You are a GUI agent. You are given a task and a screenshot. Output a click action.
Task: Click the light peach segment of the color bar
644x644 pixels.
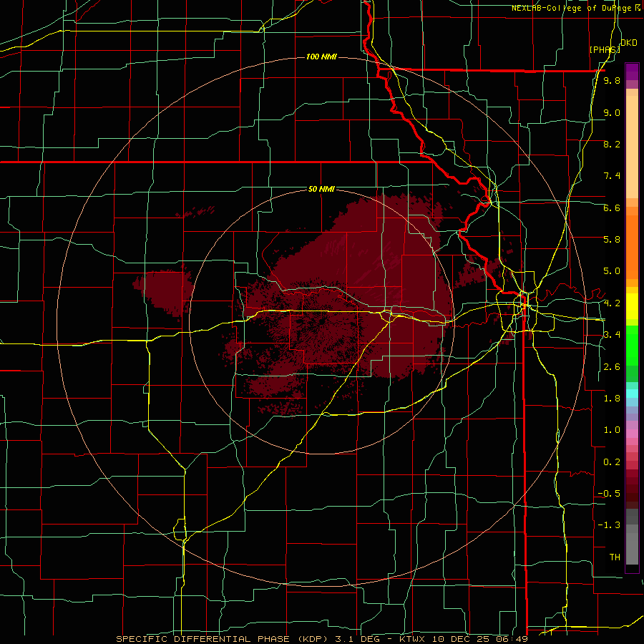click(632, 147)
